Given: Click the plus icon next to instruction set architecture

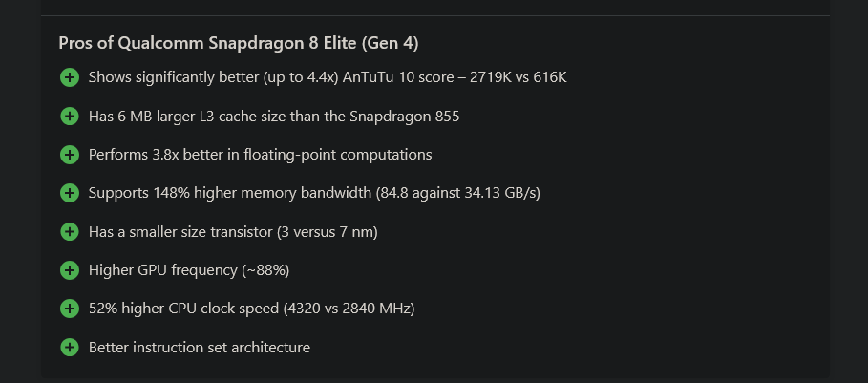Looking at the screenshot, I should (x=69, y=348).
